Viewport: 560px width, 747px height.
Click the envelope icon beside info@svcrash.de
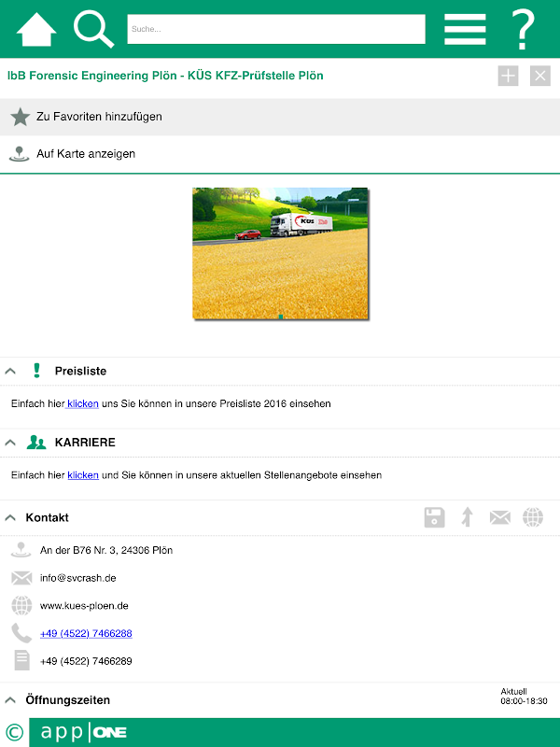tap(21, 578)
